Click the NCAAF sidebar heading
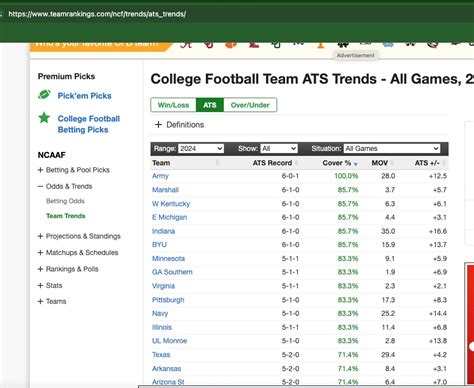 click(51, 155)
